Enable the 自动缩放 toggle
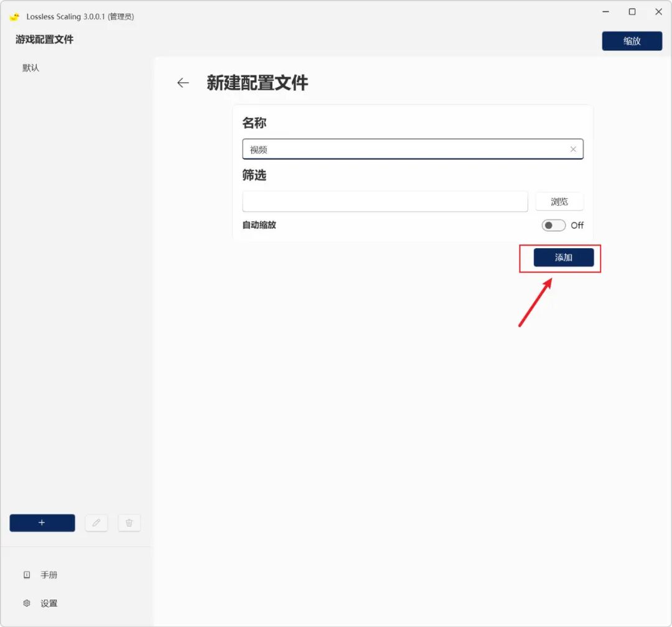The width and height of the screenshot is (672, 627). coord(553,225)
